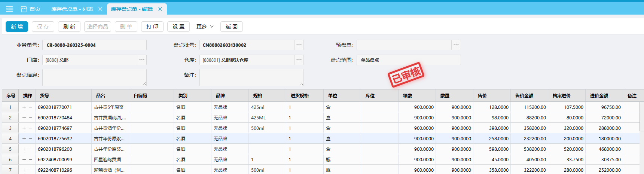Open 预盘单 lookup ellipsis button
Viewport: 644px width, 174px height.
coord(456,45)
